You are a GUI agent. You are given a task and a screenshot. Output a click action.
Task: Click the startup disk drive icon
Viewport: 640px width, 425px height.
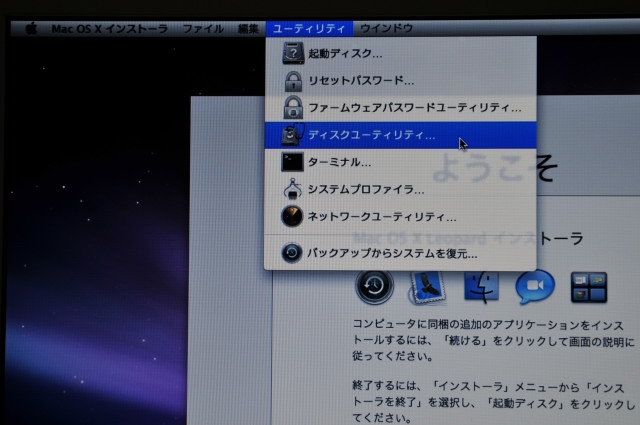(x=293, y=53)
